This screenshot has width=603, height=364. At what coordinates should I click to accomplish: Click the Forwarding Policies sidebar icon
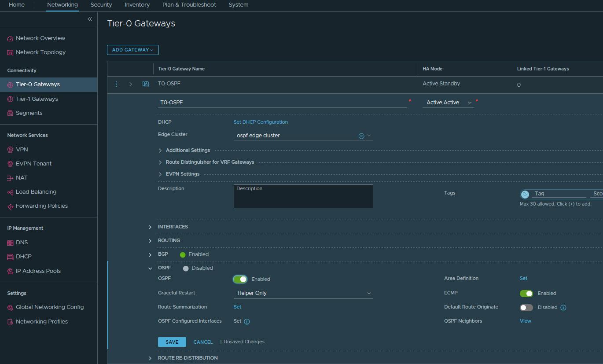coord(10,206)
